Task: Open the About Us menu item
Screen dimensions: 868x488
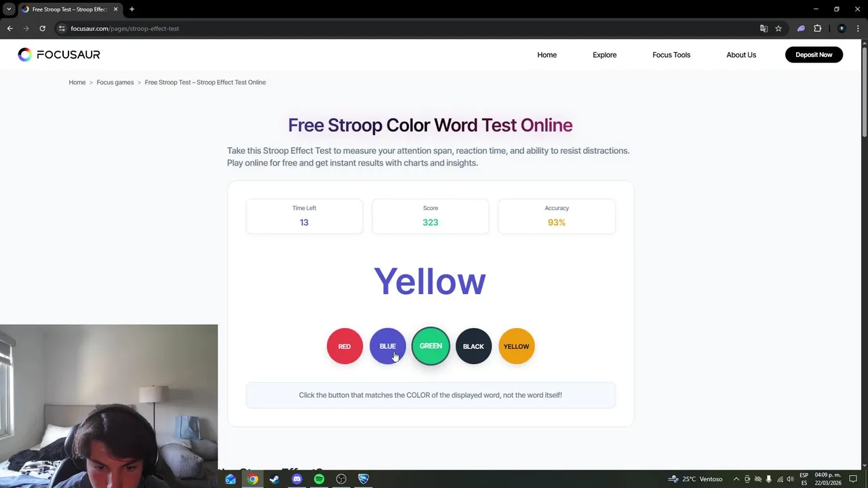Action: (x=741, y=55)
